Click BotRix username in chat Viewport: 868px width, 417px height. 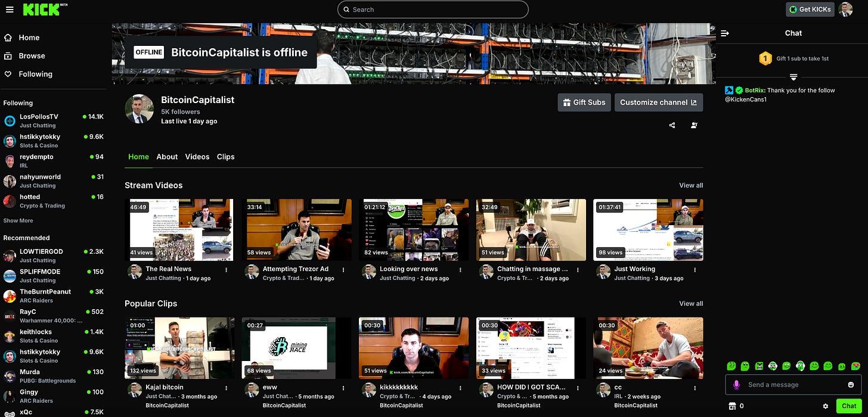pyautogui.click(x=754, y=91)
